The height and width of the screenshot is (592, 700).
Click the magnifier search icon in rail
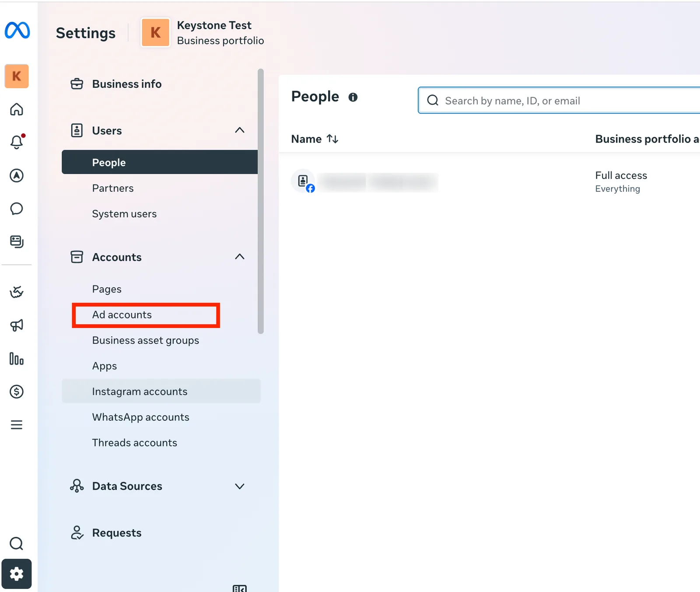pyautogui.click(x=17, y=543)
